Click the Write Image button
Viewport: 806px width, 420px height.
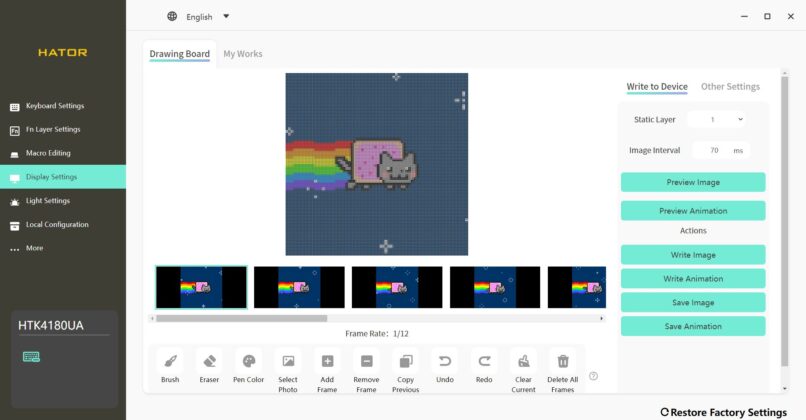tap(693, 255)
